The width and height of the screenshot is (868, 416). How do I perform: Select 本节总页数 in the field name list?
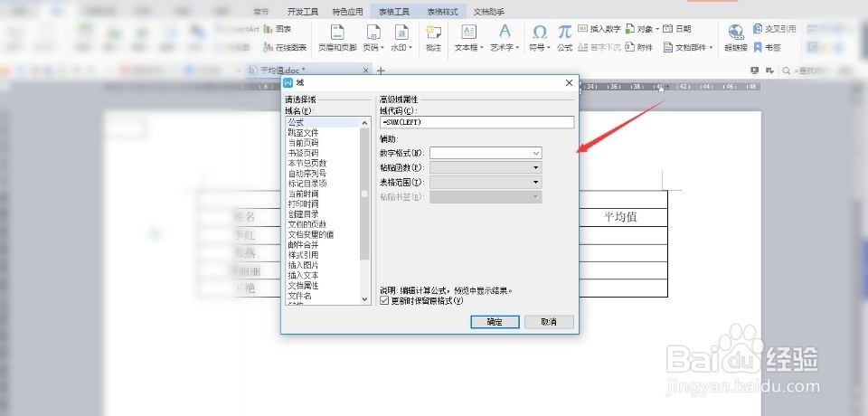307,164
